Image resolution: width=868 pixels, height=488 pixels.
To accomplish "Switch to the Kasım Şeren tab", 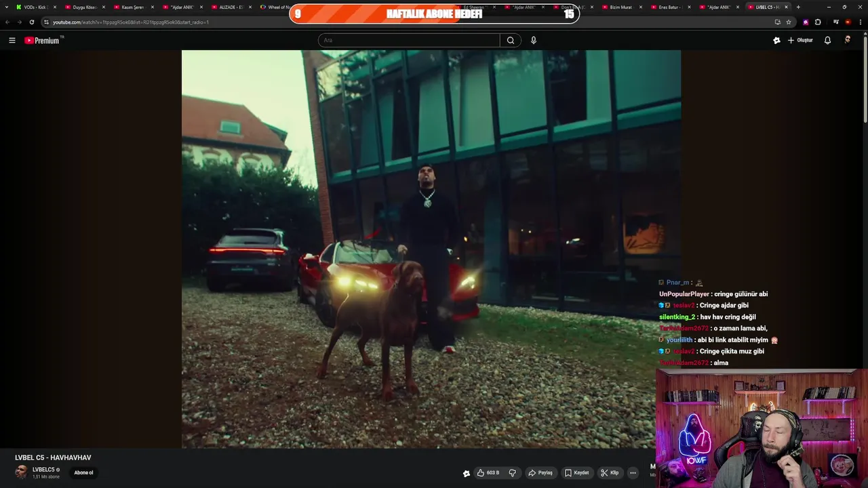I will pos(133,7).
